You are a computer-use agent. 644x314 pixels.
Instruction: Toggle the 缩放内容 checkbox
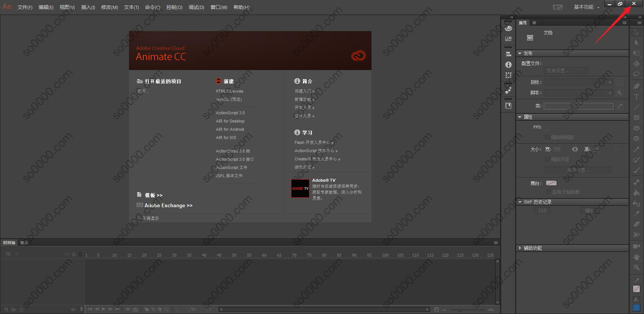547,159
